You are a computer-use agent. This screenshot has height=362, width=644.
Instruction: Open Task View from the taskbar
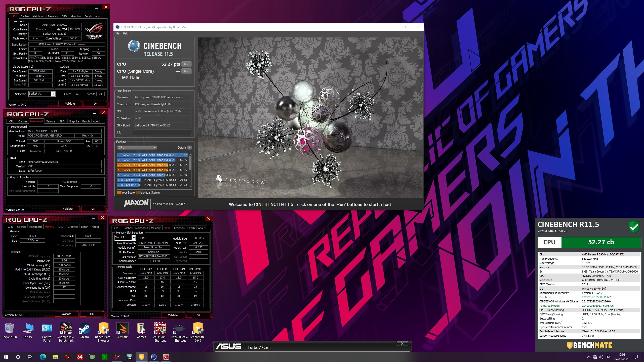pos(30,357)
